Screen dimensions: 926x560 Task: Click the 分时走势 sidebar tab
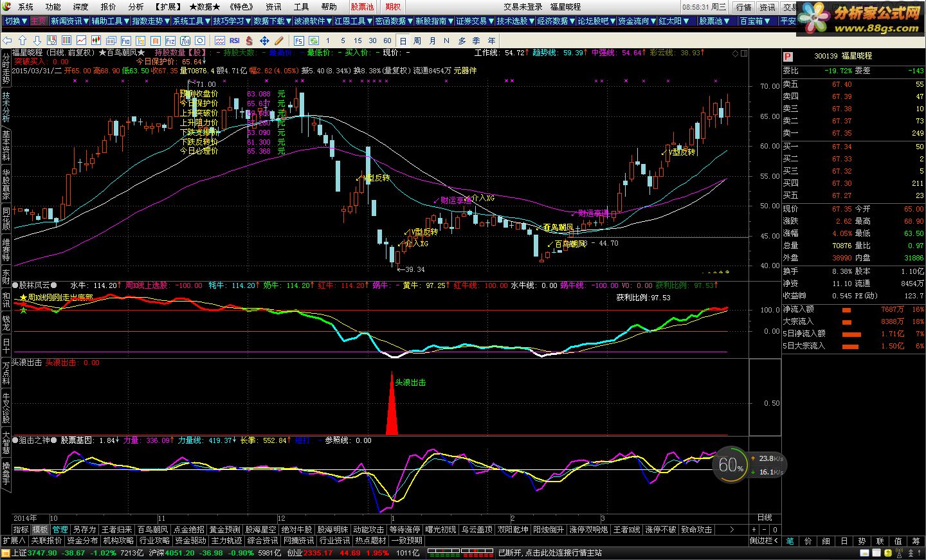[x=6, y=68]
